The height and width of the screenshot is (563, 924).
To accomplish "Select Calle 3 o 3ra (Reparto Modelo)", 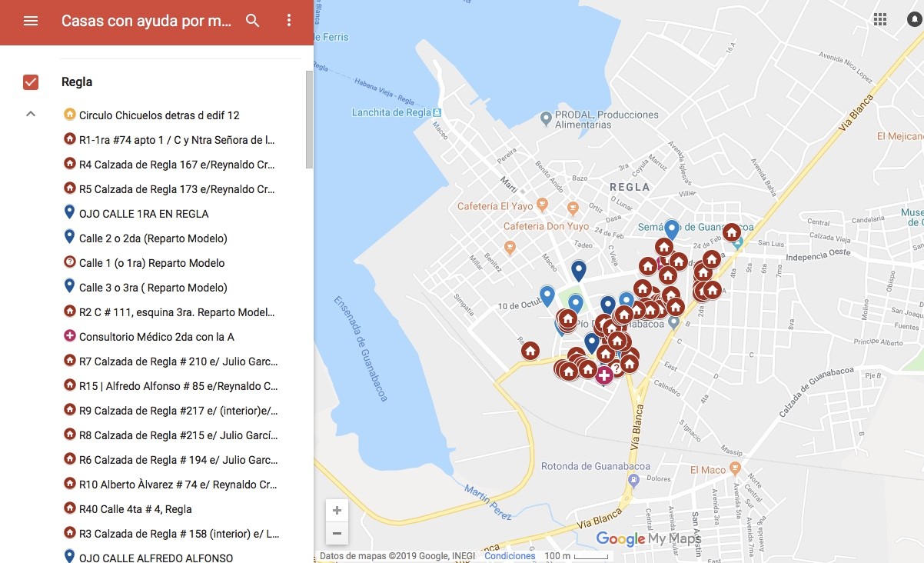I will (x=153, y=288).
